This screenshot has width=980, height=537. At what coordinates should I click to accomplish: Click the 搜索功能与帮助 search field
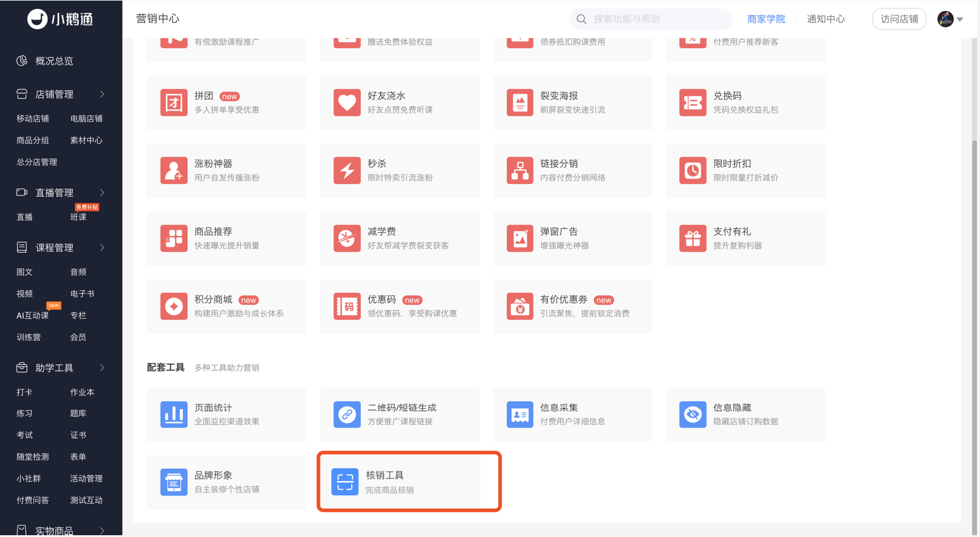651,19
